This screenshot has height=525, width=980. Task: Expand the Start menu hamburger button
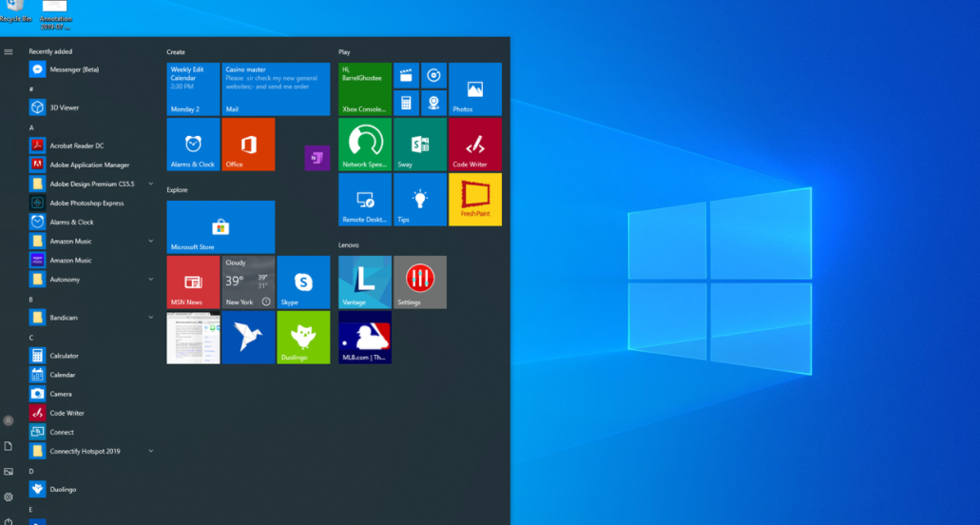pos(9,52)
